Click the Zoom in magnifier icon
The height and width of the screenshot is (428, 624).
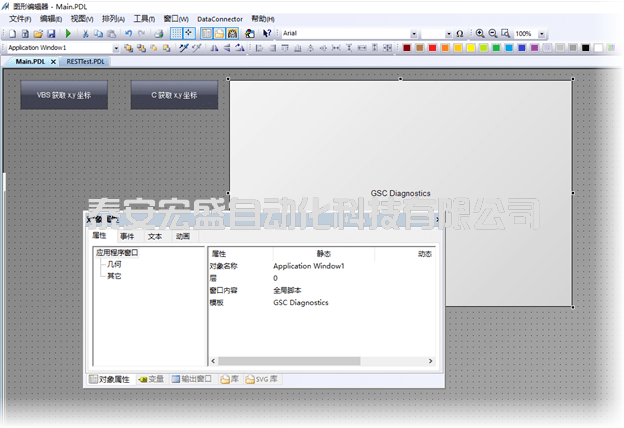tap(480, 33)
